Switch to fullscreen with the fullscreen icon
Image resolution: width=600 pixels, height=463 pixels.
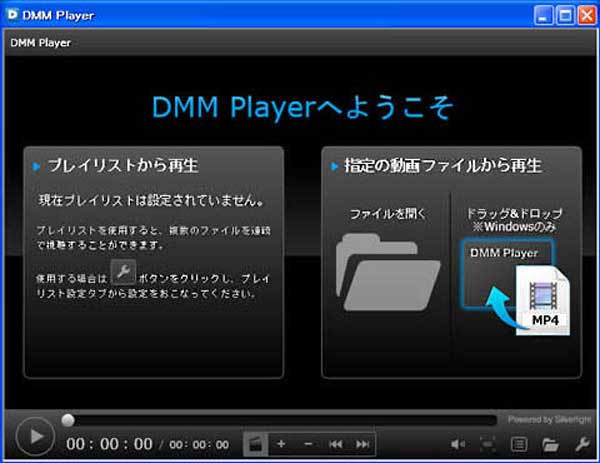click(488, 444)
